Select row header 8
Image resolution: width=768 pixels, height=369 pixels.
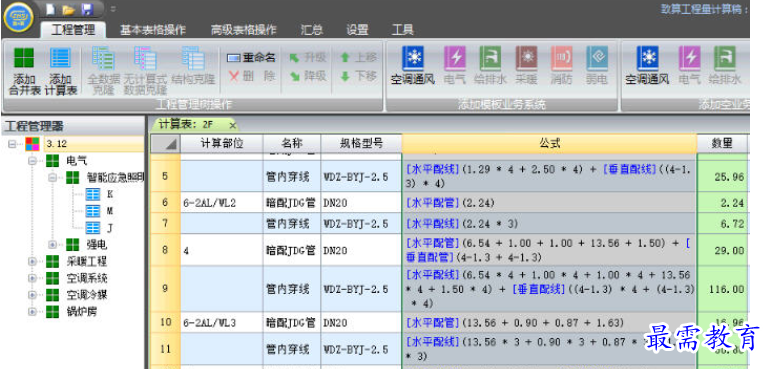click(x=165, y=250)
